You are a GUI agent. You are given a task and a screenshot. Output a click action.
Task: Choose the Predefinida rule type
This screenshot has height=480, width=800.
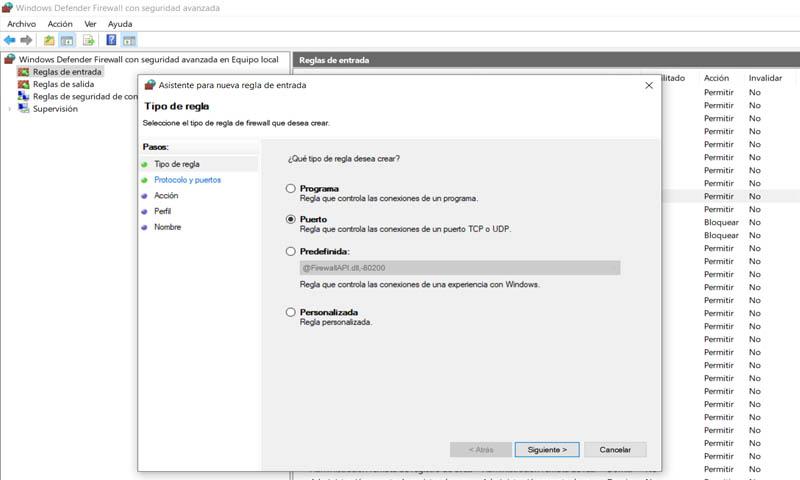pos(291,252)
